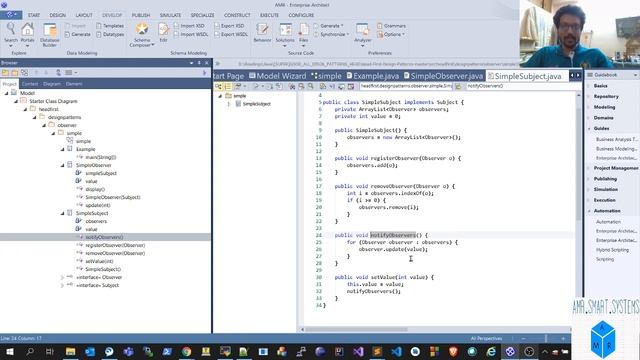
Task: Select main(String[]) under Example
Action: 101,157
